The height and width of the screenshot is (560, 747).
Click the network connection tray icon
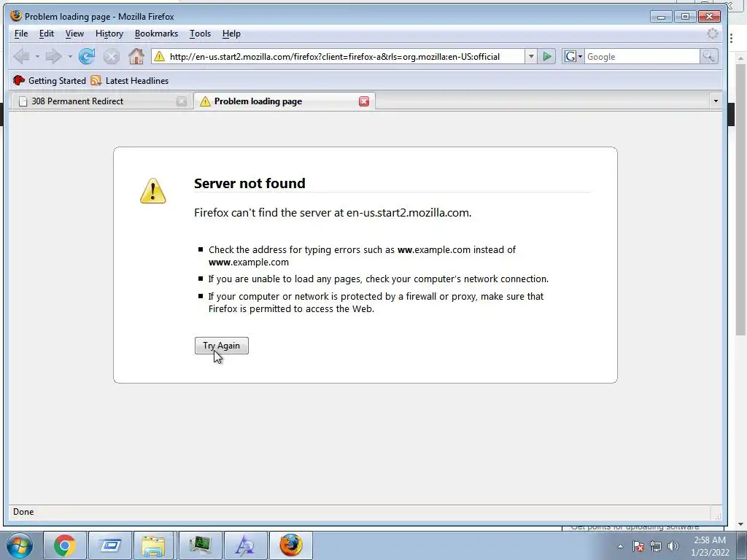(x=656, y=546)
